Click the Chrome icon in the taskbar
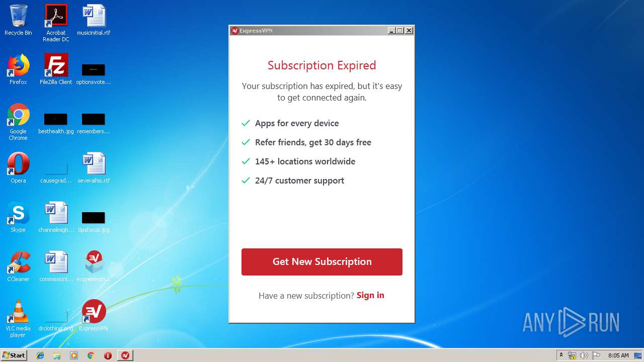The image size is (644, 362). (x=91, y=355)
